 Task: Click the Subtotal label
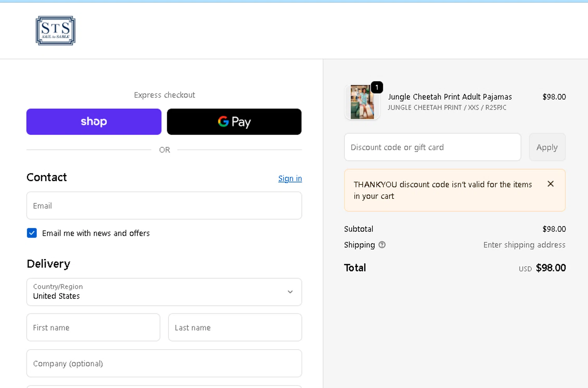(359, 229)
